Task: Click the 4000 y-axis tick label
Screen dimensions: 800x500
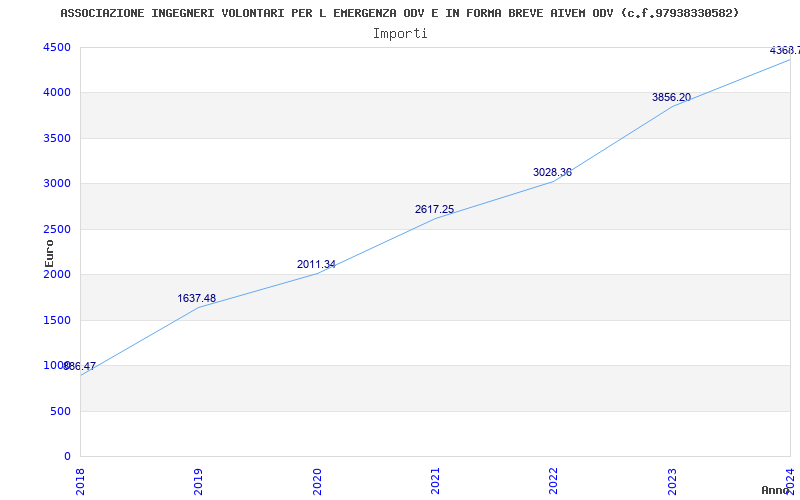Action: pyautogui.click(x=57, y=93)
